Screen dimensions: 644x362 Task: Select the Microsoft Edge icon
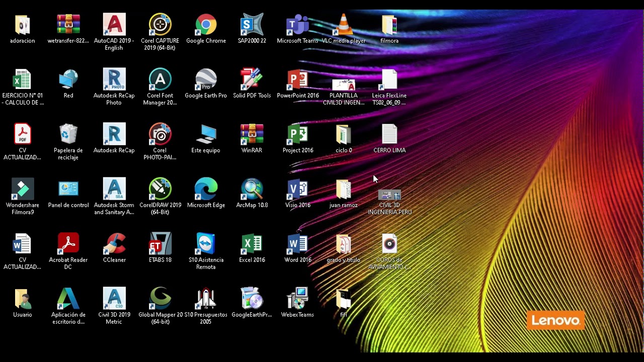pyautogui.click(x=206, y=189)
